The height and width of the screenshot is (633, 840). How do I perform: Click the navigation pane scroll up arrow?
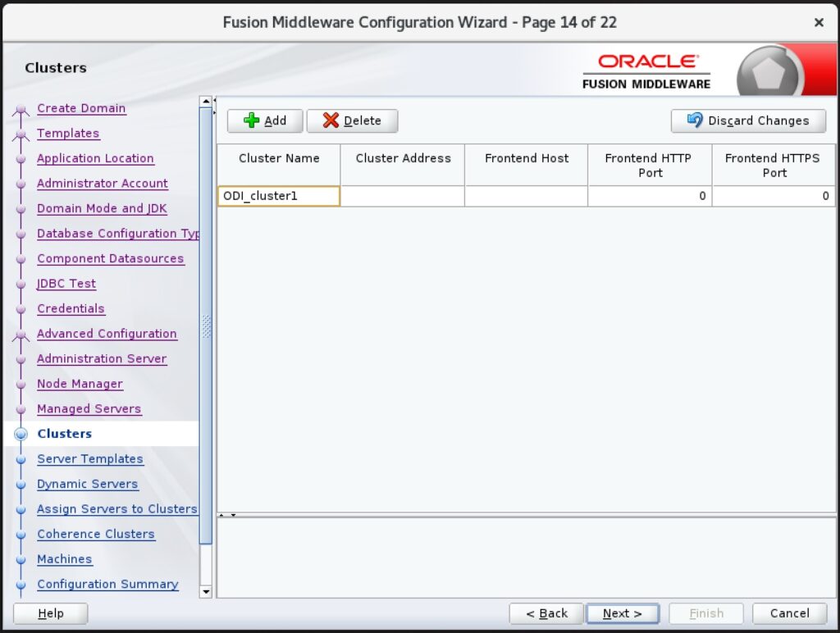206,101
